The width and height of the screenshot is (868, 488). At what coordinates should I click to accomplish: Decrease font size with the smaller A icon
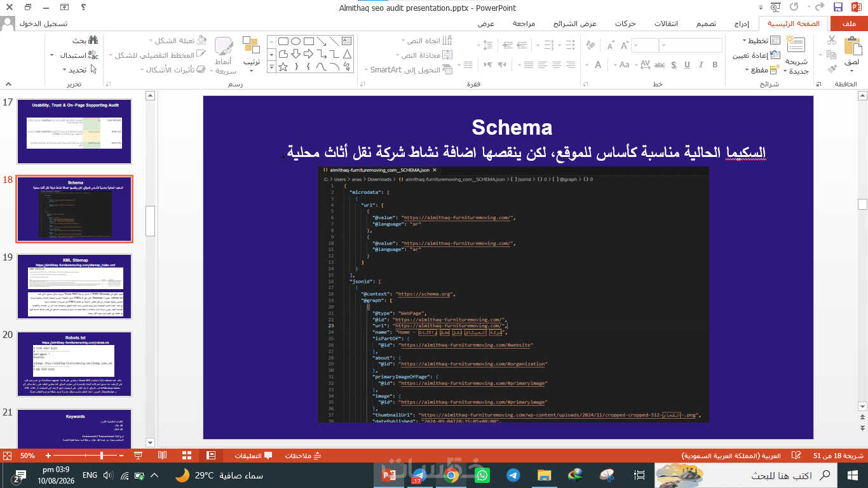609,45
